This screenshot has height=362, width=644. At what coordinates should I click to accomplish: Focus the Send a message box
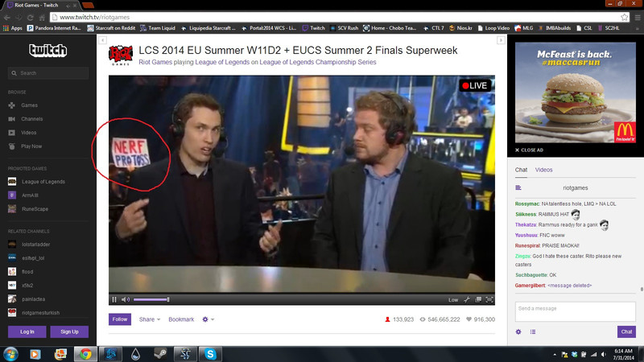click(x=576, y=312)
